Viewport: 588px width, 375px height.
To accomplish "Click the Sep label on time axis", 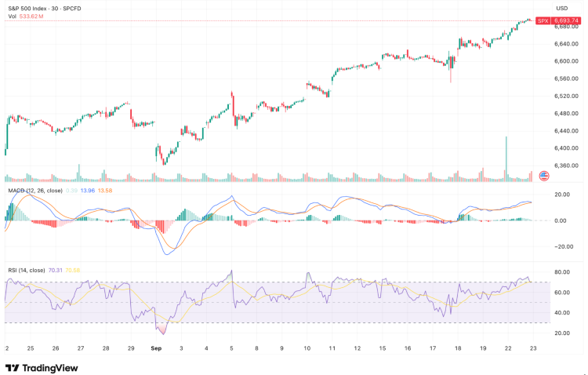I will (x=155, y=347).
